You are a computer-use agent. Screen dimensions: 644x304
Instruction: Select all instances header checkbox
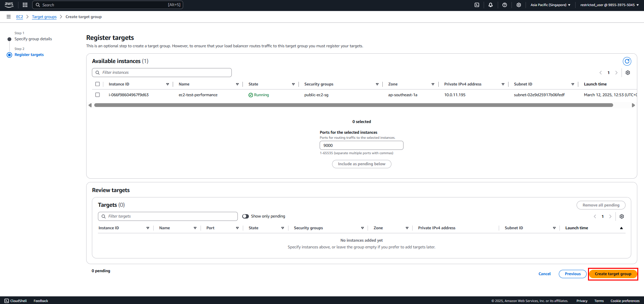[98, 84]
